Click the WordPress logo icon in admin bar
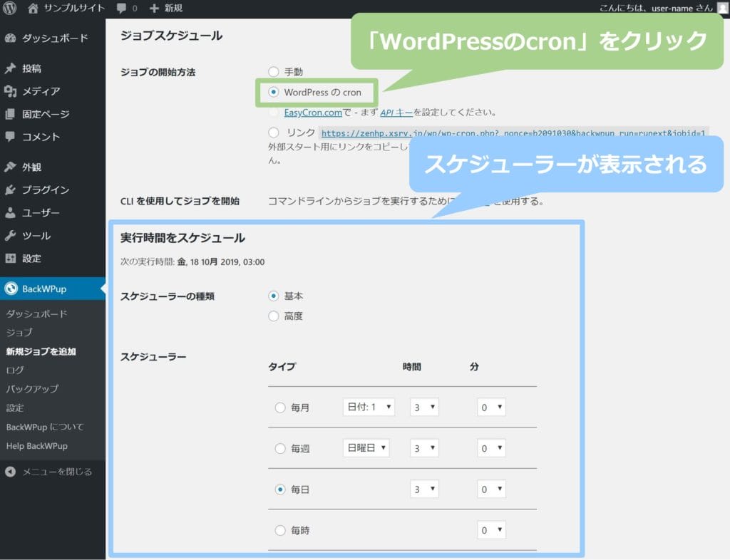Viewport: 730px width, 560px height. pyautogui.click(x=9, y=8)
